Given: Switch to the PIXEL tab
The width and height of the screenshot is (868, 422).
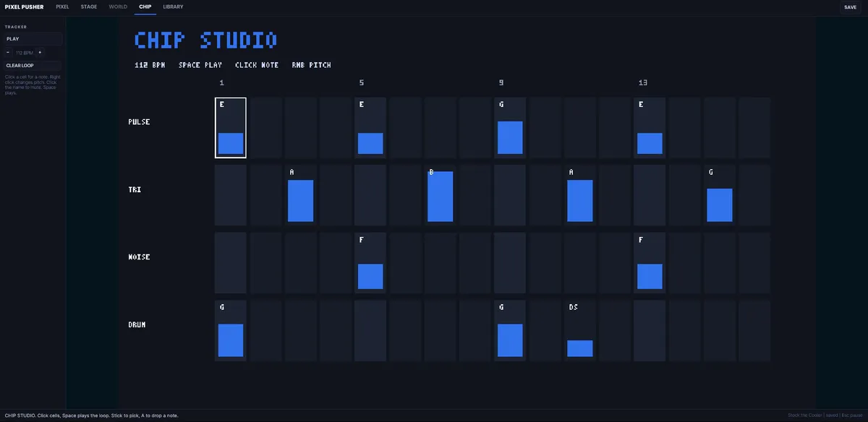Looking at the screenshot, I should point(62,7).
